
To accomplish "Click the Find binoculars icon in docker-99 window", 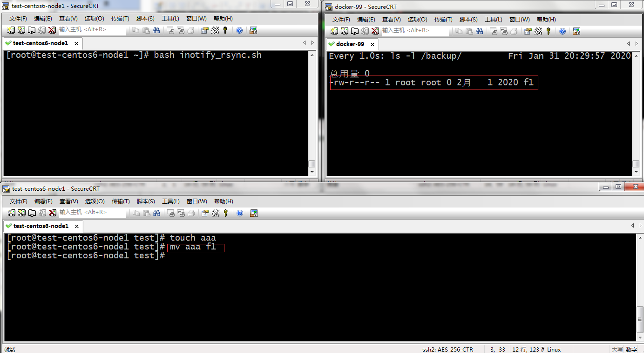I will 479,31.
